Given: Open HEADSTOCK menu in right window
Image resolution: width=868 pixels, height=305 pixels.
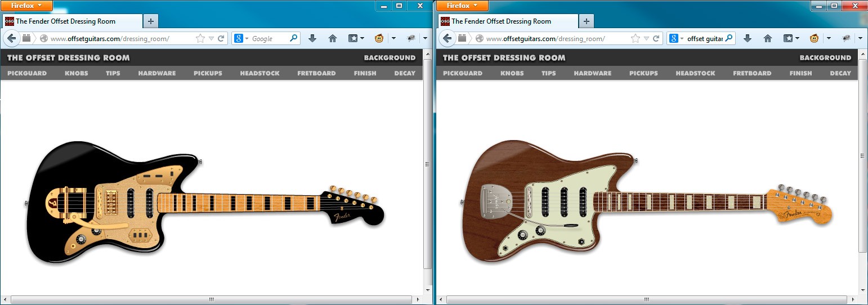Looking at the screenshot, I should pos(695,73).
